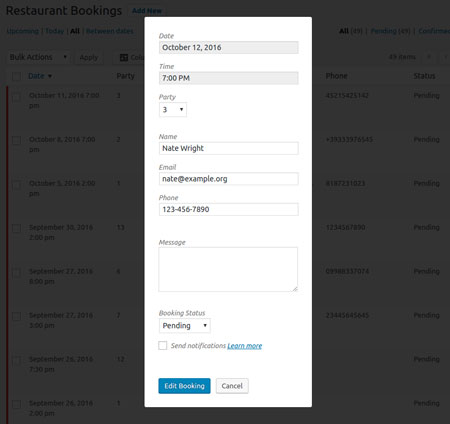This screenshot has height=424, width=450.
Task: Click the Date column sort arrow
Action: click(50, 76)
